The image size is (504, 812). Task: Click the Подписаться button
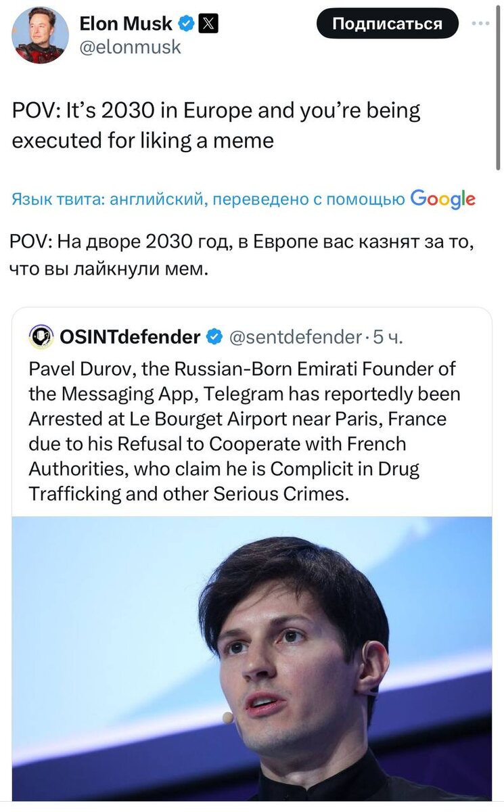pyautogui.click(x=387, y=24)
